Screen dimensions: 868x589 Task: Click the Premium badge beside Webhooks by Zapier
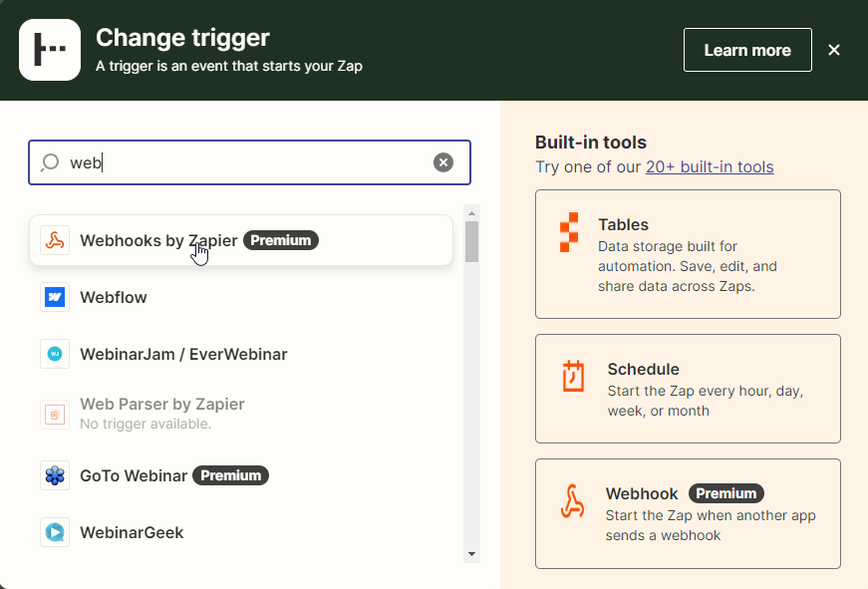(281, 240)
